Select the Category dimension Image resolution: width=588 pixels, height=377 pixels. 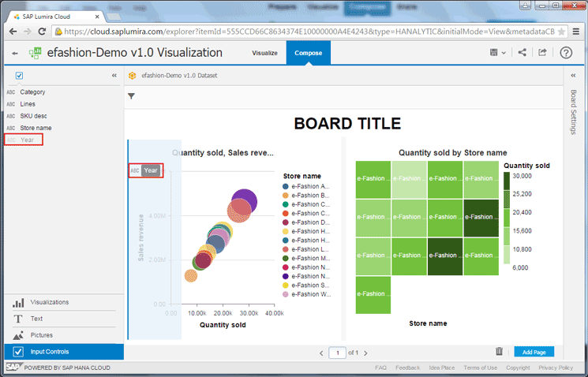[32, 91]
